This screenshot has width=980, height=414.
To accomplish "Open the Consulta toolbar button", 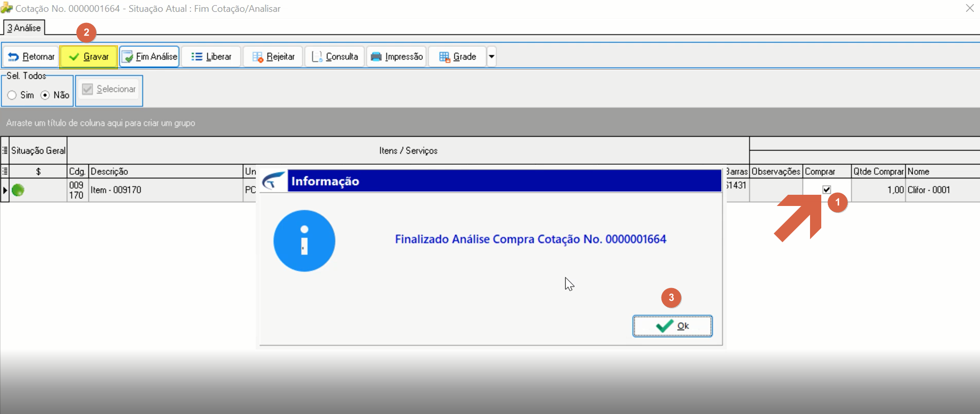I will pos(335,57).
